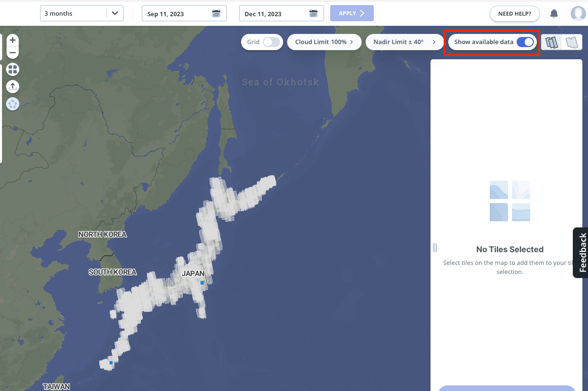Click the side panel resize handle

click(x=435, y=248)
